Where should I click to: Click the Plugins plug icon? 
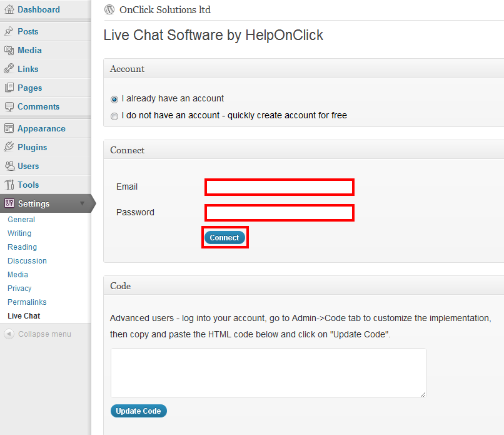[9, 146]
